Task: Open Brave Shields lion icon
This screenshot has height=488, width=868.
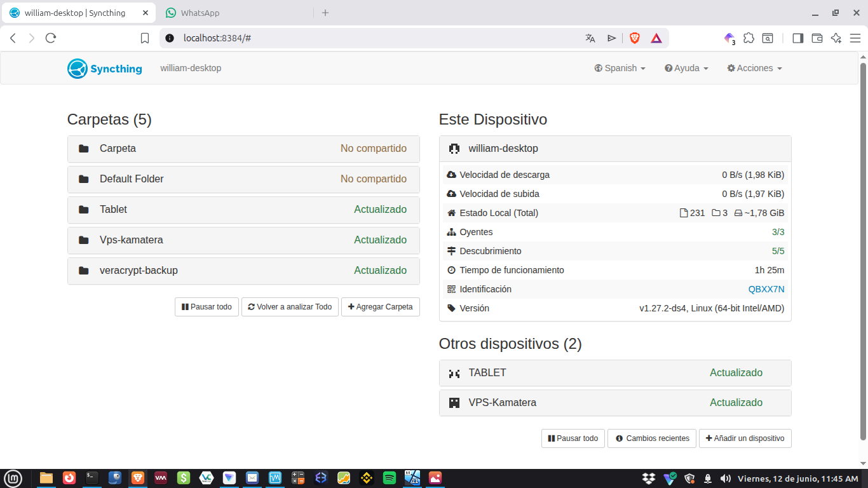Action: tap(634, 38)
